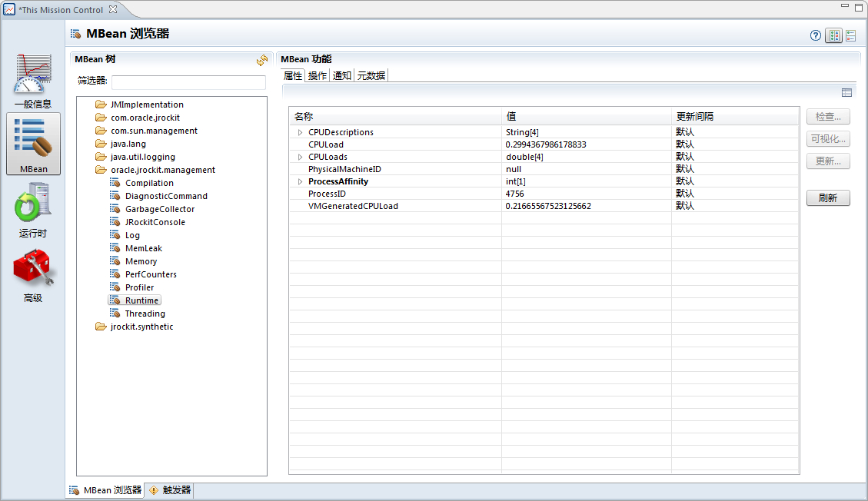Toggle the stacked row layout button
Viewport: 868px width, 501px height.
coord(851,35)
